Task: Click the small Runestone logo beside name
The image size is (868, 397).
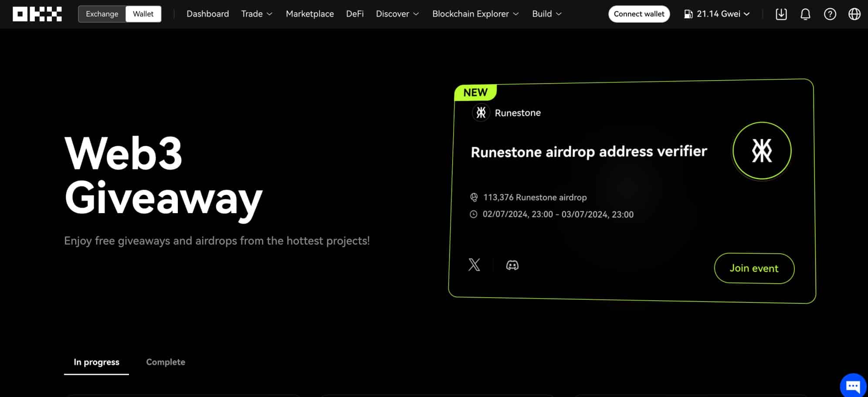Action: click(x=481, y=112)
